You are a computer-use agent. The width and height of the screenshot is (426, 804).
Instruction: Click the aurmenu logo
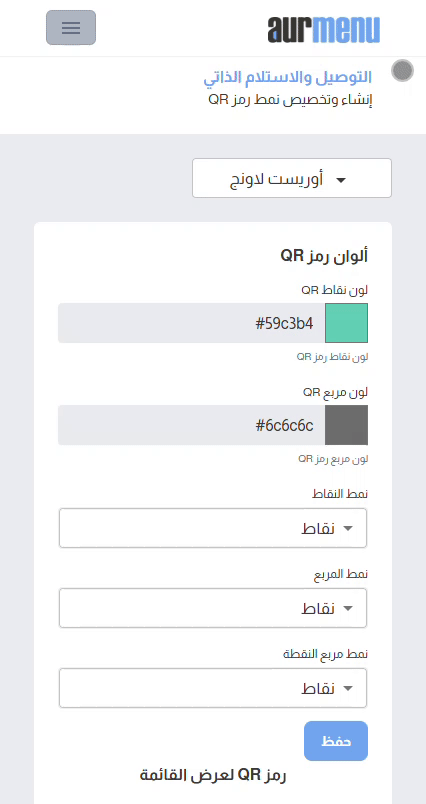[323, 29]
